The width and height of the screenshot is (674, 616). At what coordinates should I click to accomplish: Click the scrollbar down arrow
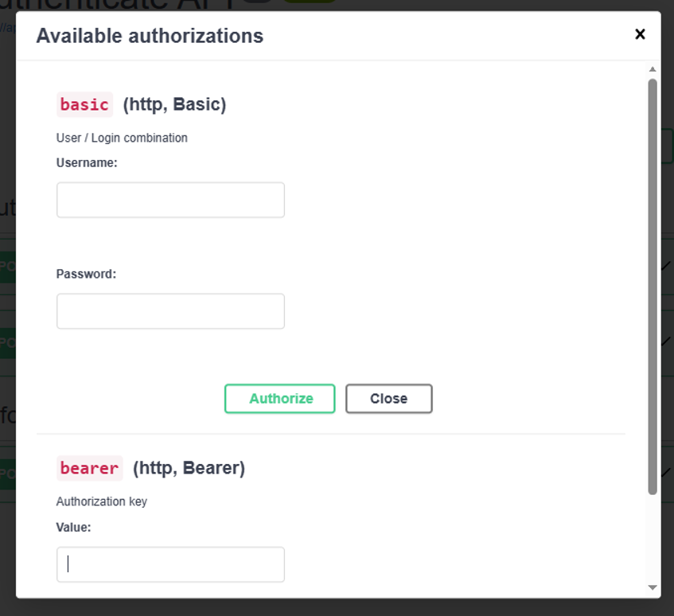652,587
